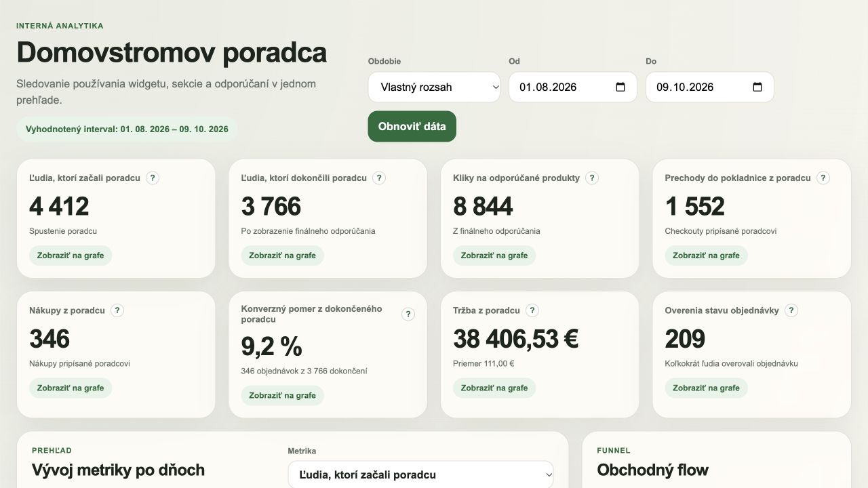The image size is (868, 488).
Task: Expand the Metrika dropdown
Action: 420,474
